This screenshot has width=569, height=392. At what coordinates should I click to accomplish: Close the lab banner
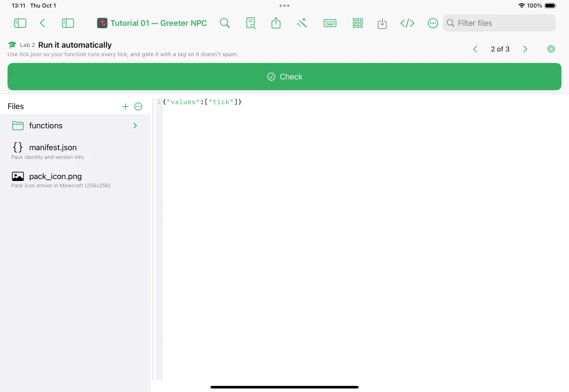point(551,49)
